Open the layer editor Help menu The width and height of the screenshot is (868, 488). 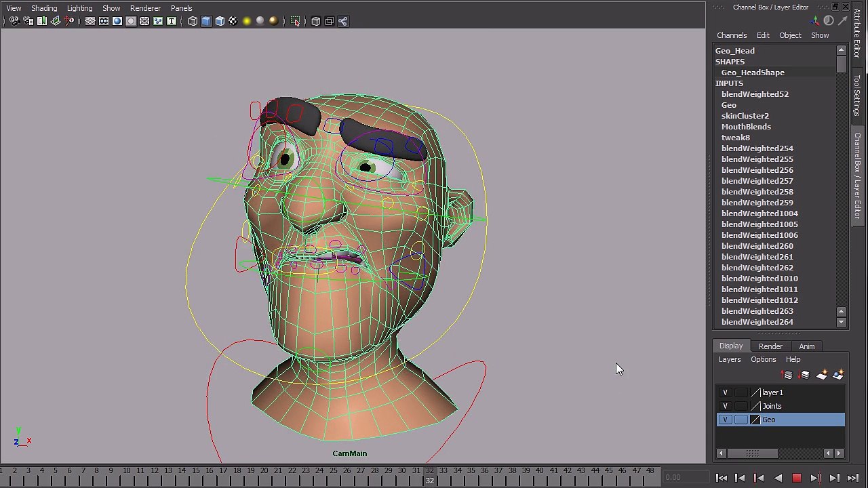793,359
